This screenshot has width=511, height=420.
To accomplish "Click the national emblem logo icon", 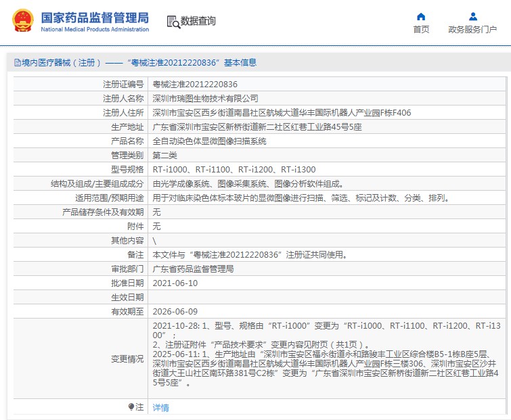I will tap(23, 20).
